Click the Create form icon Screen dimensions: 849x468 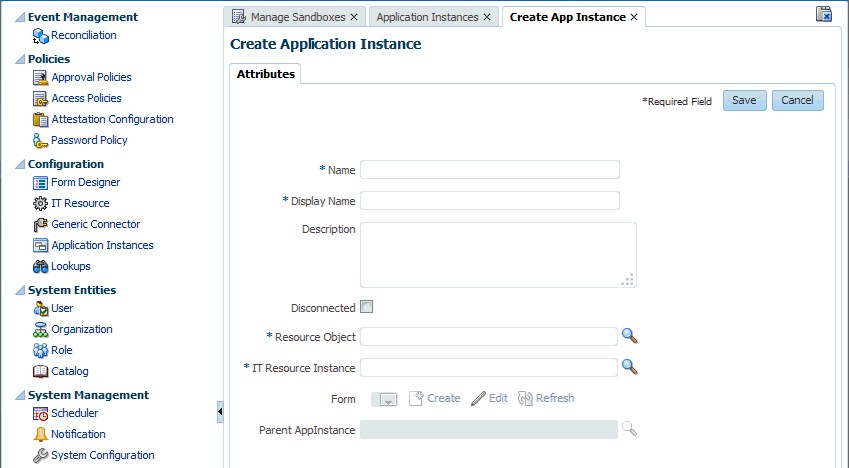coord(416,399)
